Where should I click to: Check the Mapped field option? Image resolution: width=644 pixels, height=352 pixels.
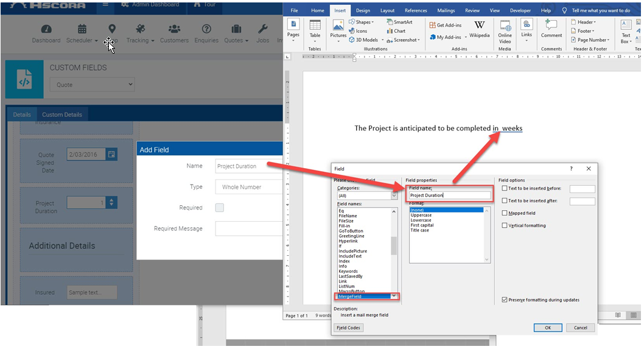[505, 213]
